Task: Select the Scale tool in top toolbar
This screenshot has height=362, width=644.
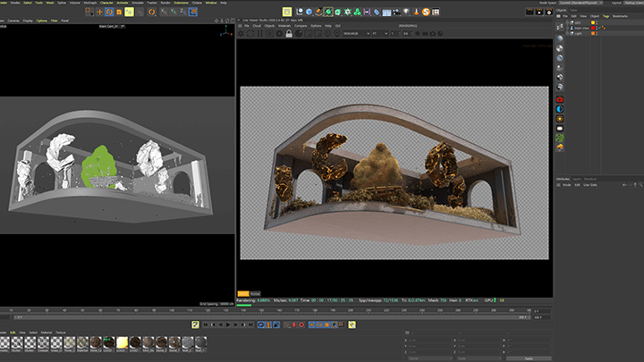Action: tap(119, 12)
